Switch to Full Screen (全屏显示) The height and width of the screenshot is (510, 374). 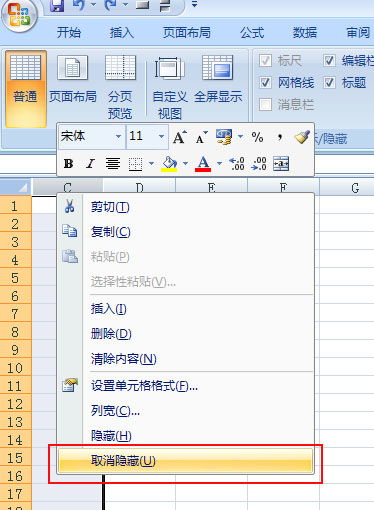coord(218,80)
